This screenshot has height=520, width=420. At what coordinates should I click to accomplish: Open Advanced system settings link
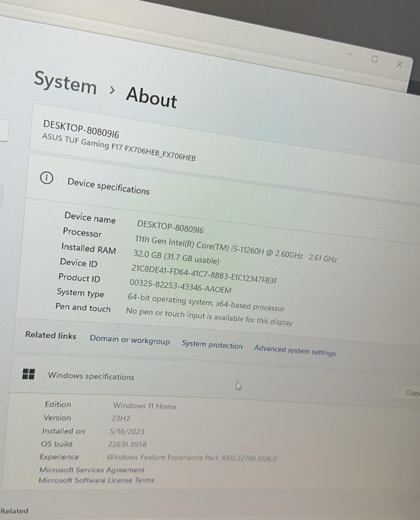[295, 350]
